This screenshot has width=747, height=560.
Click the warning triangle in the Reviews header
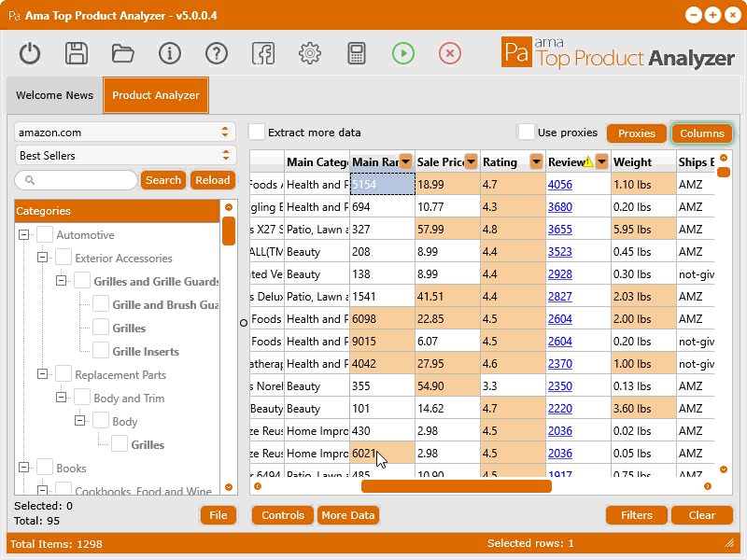tap(588, 161)
